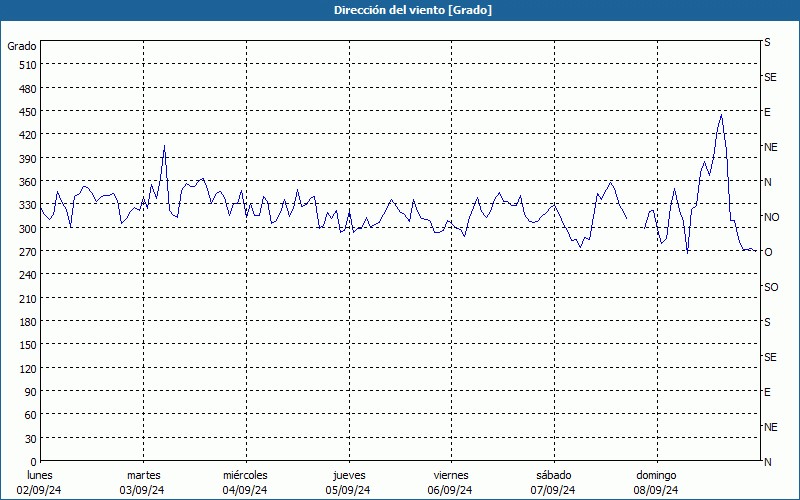Click the 'domingo' day label

coord(656,476)
